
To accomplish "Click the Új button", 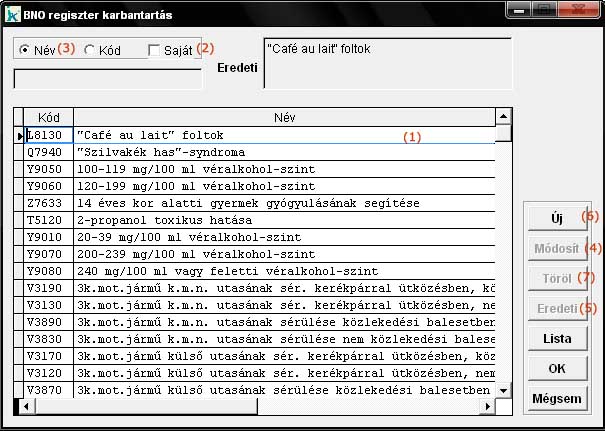I will coord(557,219).
